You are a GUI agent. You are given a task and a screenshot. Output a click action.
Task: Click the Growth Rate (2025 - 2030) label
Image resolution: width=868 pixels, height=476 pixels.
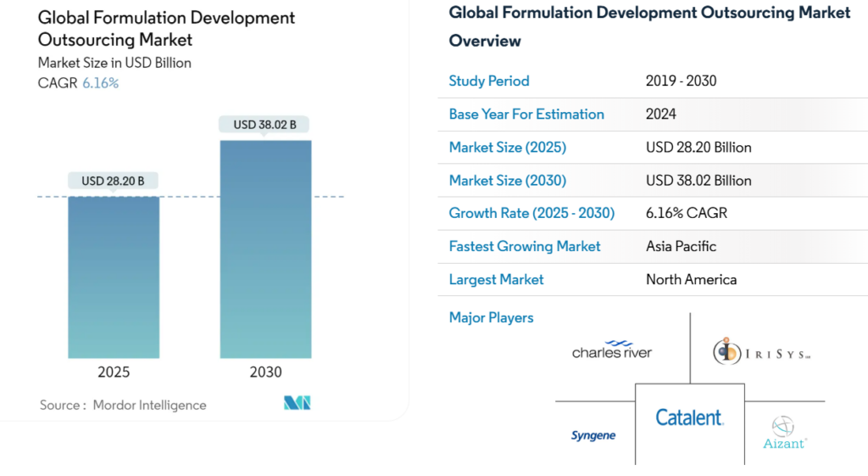pos(532,213)
